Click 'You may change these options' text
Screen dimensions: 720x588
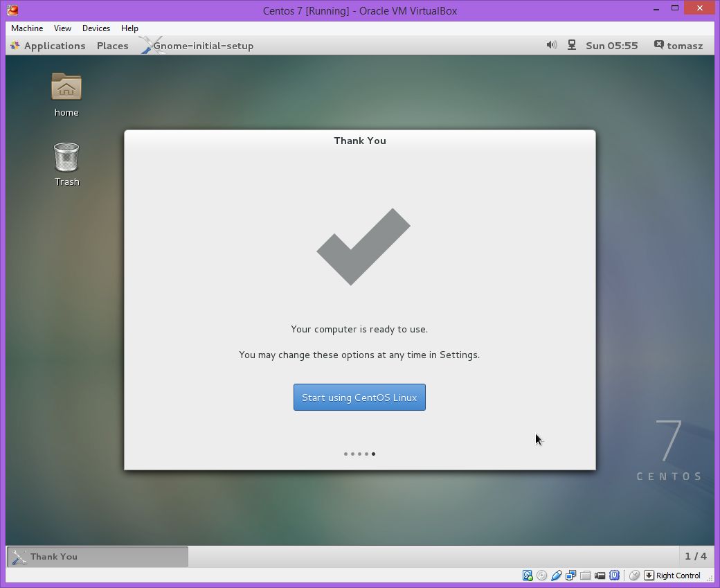click(359, 355)
